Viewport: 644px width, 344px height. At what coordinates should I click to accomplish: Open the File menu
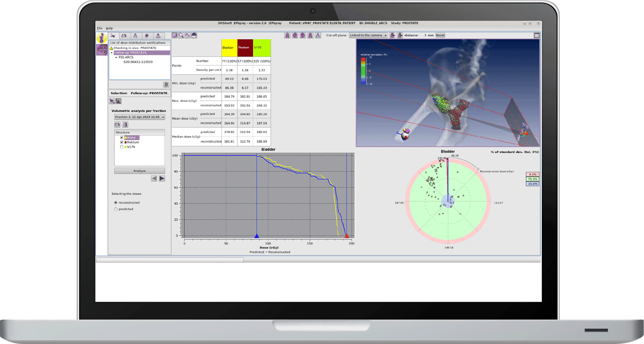point(100,28)
